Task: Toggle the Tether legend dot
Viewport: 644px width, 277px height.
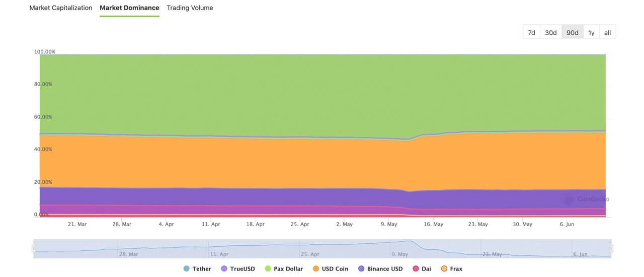Action: click(x=187, y=269)
